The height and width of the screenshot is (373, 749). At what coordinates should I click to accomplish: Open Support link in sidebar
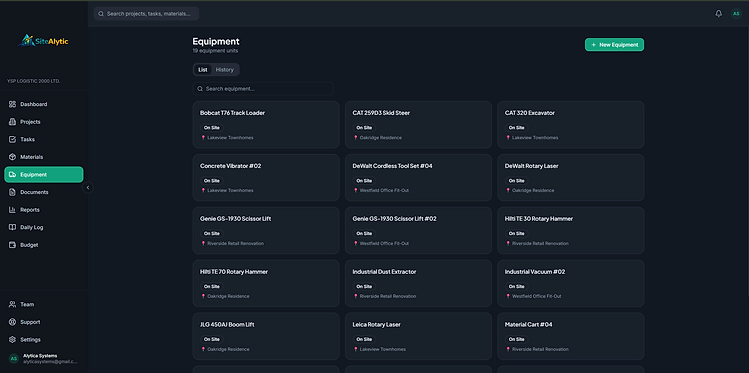tap(43, 322)
